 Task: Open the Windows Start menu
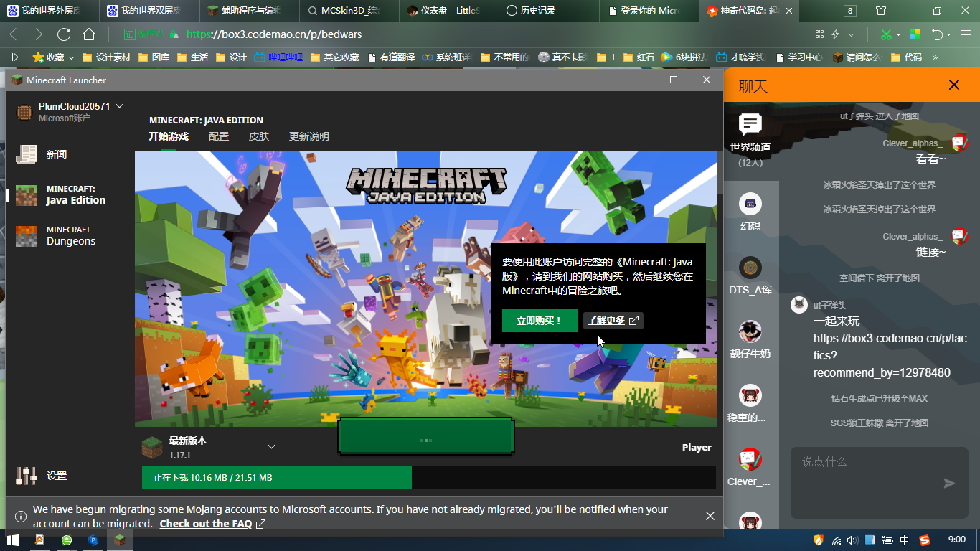coord(12,540)
